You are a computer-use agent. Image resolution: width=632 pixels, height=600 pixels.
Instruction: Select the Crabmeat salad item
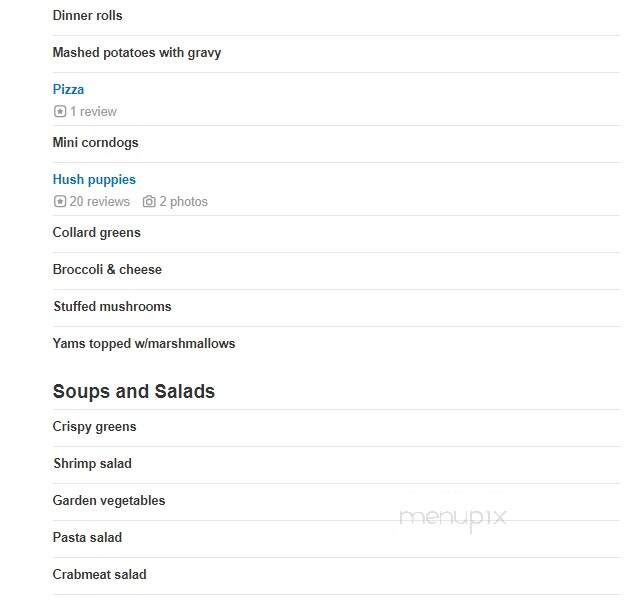[x=100, y=574]
